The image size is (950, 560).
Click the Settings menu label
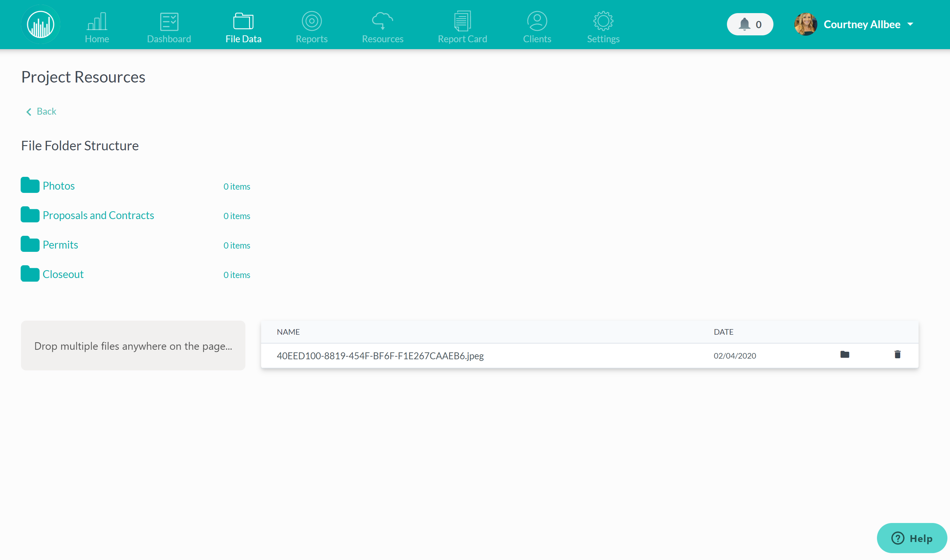click(603, 39)
